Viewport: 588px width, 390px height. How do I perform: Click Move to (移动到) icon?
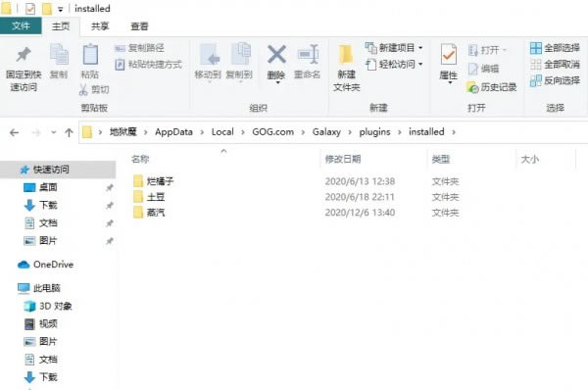click(210, 55)
